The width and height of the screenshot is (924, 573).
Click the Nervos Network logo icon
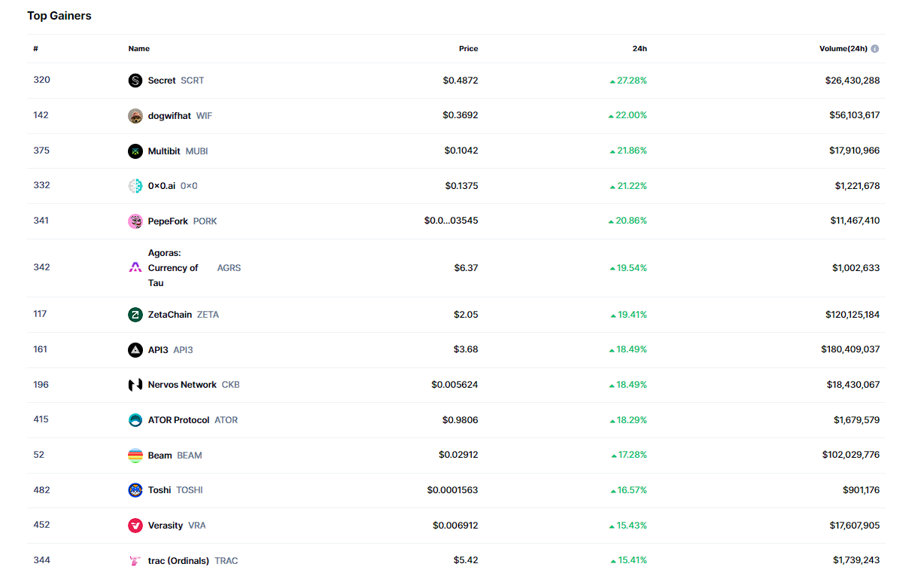pos(135,385)
